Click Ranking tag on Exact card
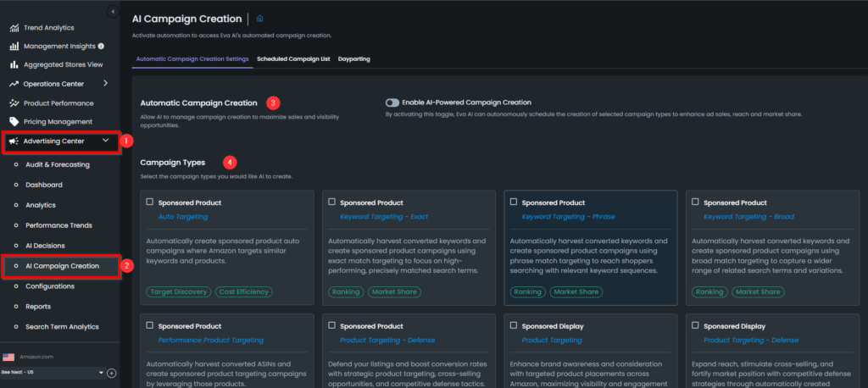Viewport: 868px width, 388px height. pos(347,291)
